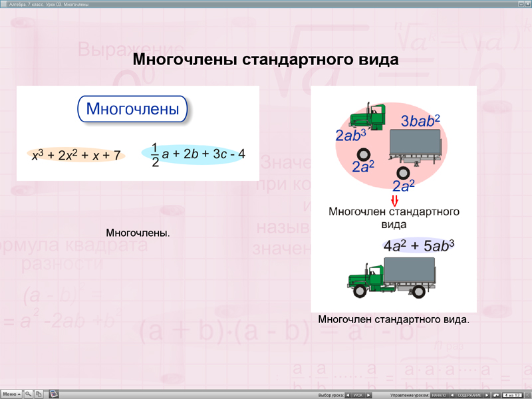Click the Многочлены label box
Image resolution: width=532 pixels, height=399 pixels.
[133, 109]
